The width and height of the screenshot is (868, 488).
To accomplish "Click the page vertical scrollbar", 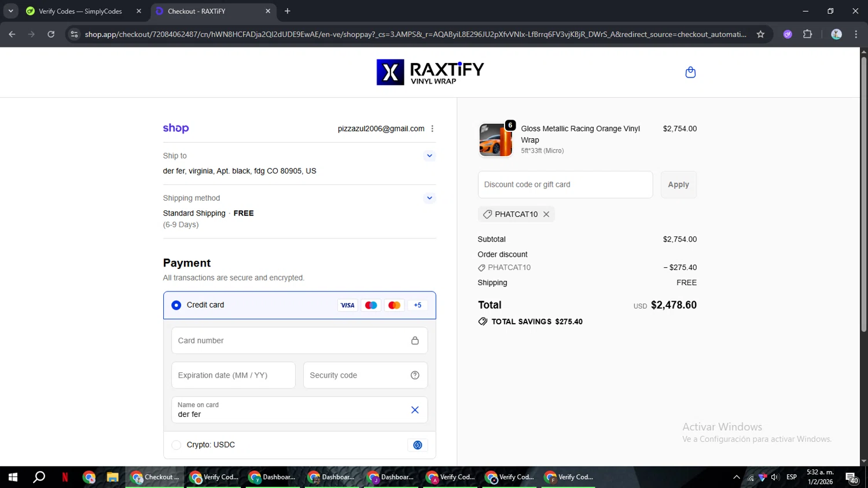I will 863,194.
